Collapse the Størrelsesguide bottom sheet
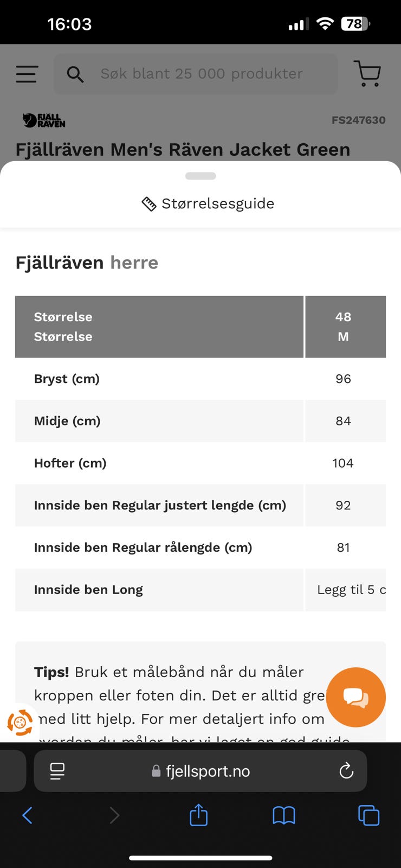 [200, 175]
